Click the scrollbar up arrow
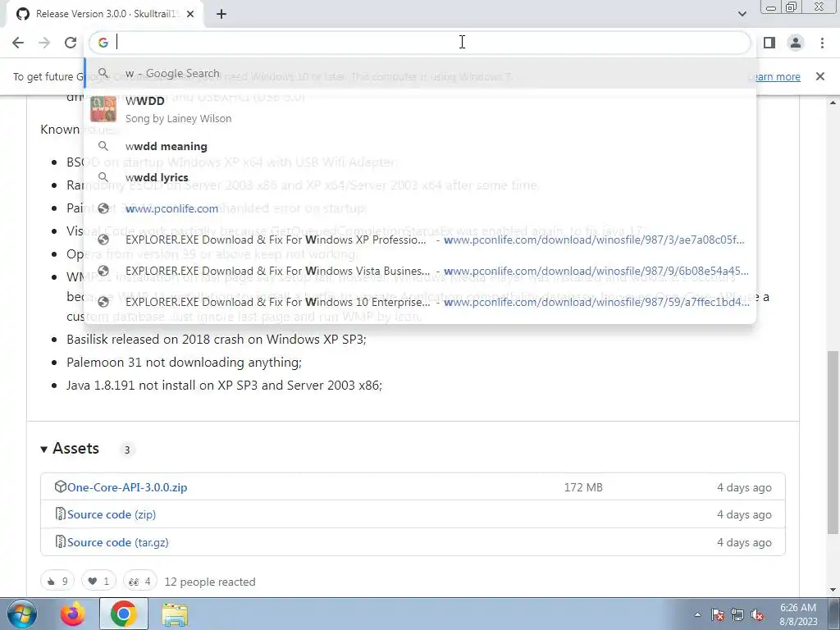The height and width of the screenshot is (630, 840). [x=833, y=103]
